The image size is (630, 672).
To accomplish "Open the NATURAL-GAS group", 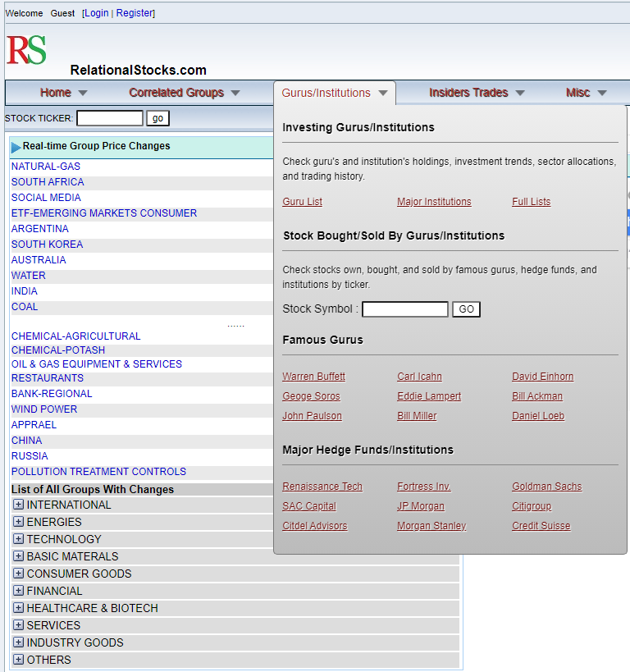I will click(45, 167).
